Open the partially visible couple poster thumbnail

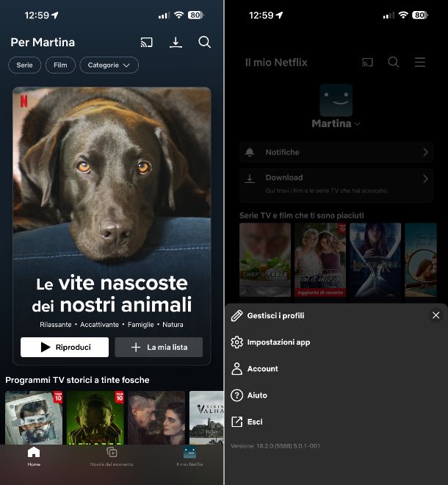coord(421,260)
